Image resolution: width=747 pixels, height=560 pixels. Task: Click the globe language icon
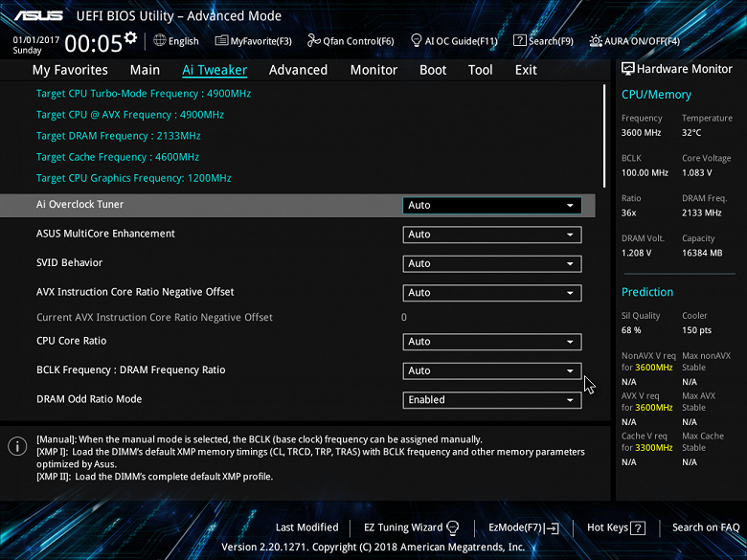tap(160, 40)
